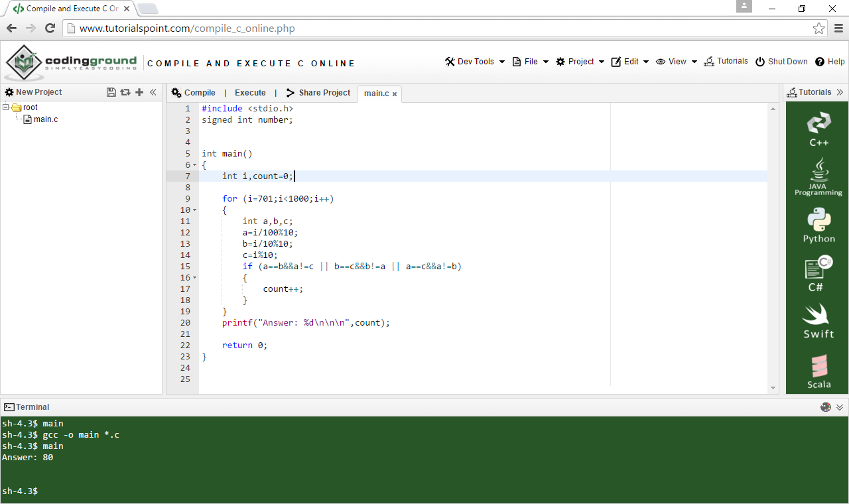Open the Dev Tools dropdown menu
849x504 pixels.
pos(475,62)
